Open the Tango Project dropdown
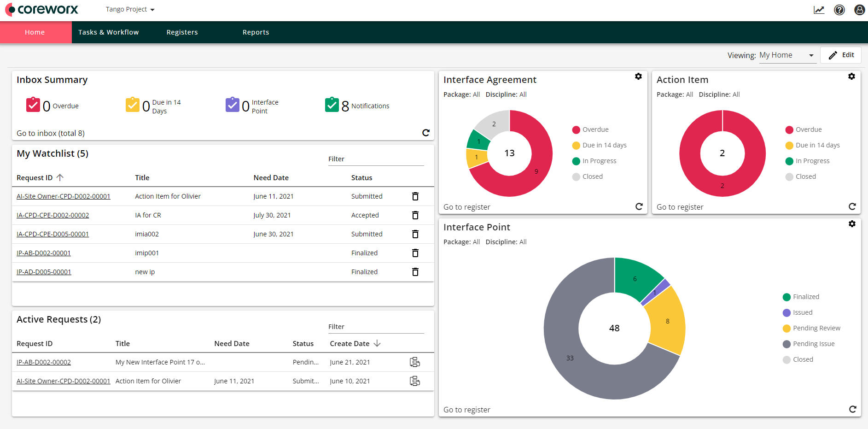 click(129, 9)
